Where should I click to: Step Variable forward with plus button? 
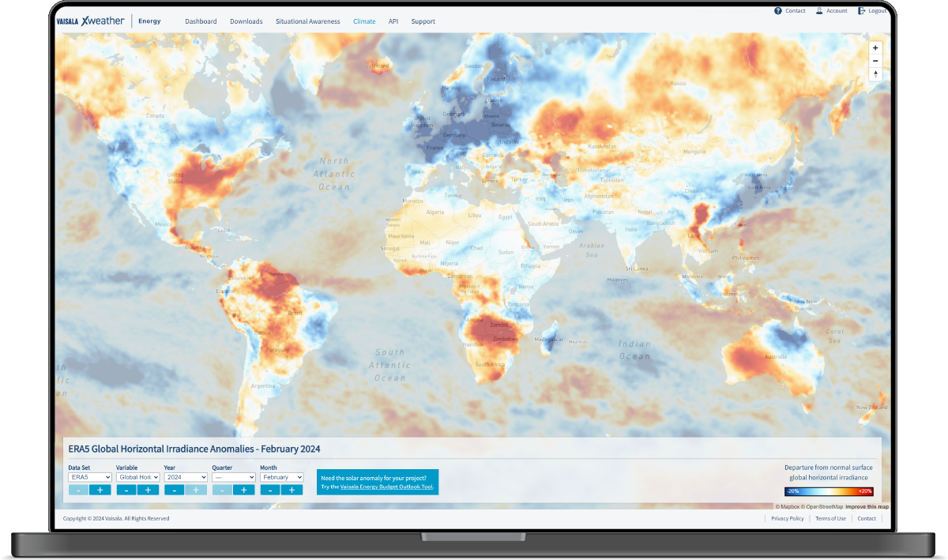pos(149,490)
